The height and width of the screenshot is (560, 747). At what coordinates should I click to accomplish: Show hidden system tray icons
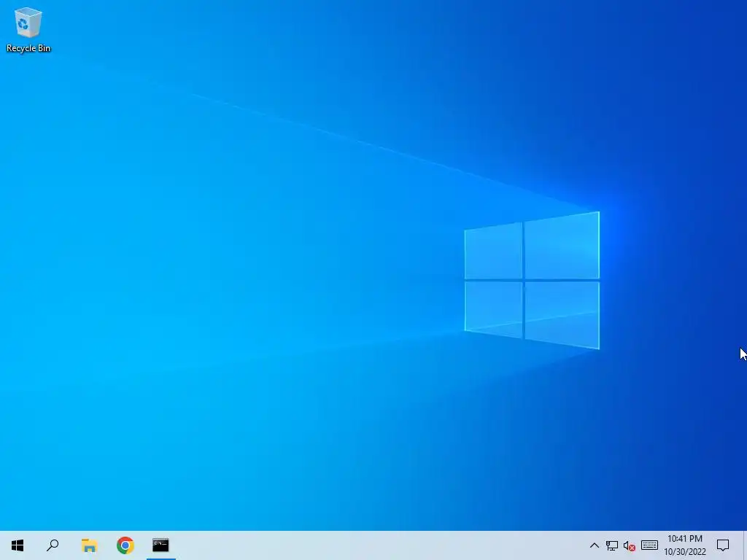(594, 545)
